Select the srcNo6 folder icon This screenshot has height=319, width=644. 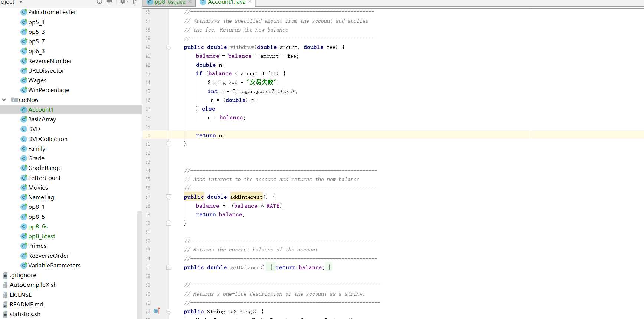[x=14, y=100]
